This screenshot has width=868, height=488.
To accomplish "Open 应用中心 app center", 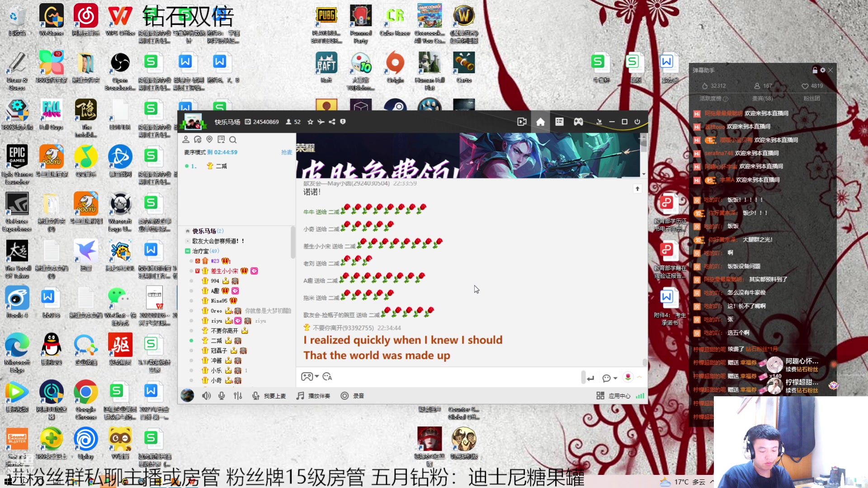I will point(613,396).
